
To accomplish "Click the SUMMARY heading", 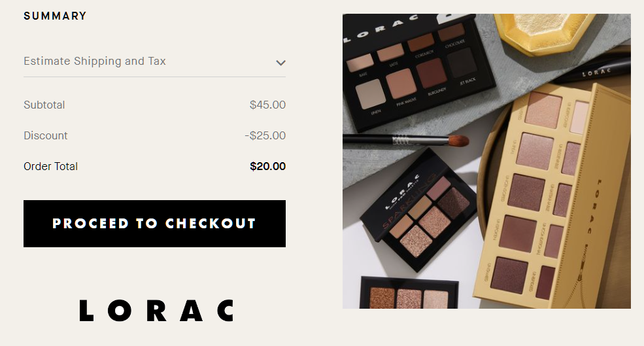I will [55, 16].
